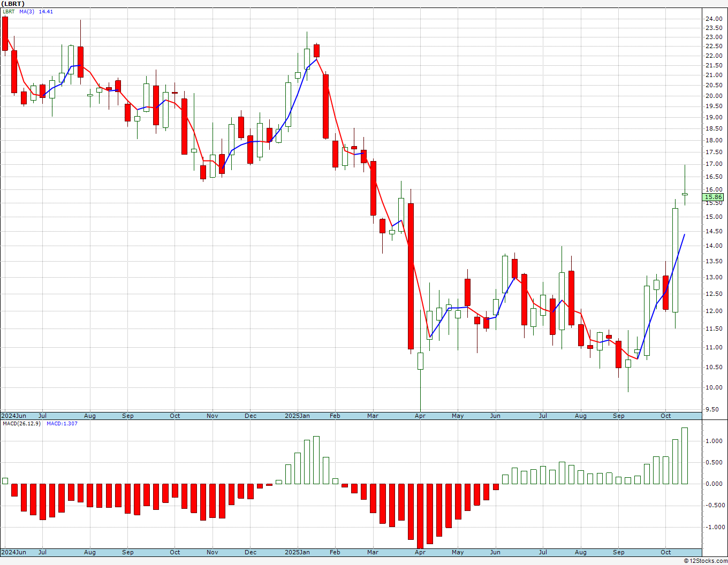Click the (LBRT) ticker title above the chart

point(13,4)
